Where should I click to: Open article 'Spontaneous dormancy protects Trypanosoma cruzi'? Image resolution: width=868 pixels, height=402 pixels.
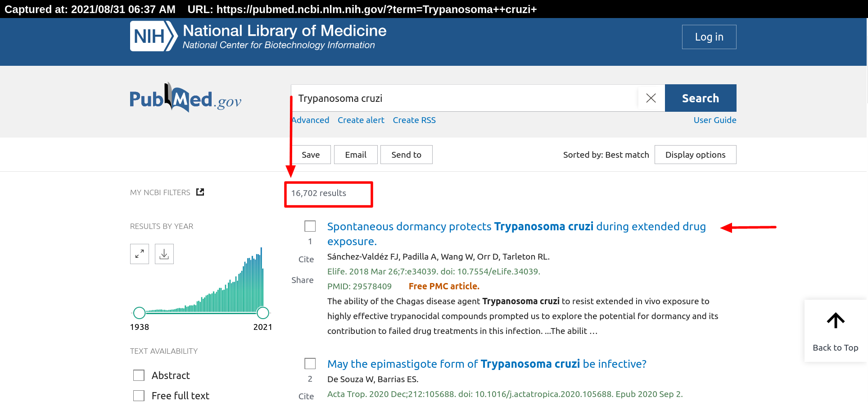[x=516, y=234]
